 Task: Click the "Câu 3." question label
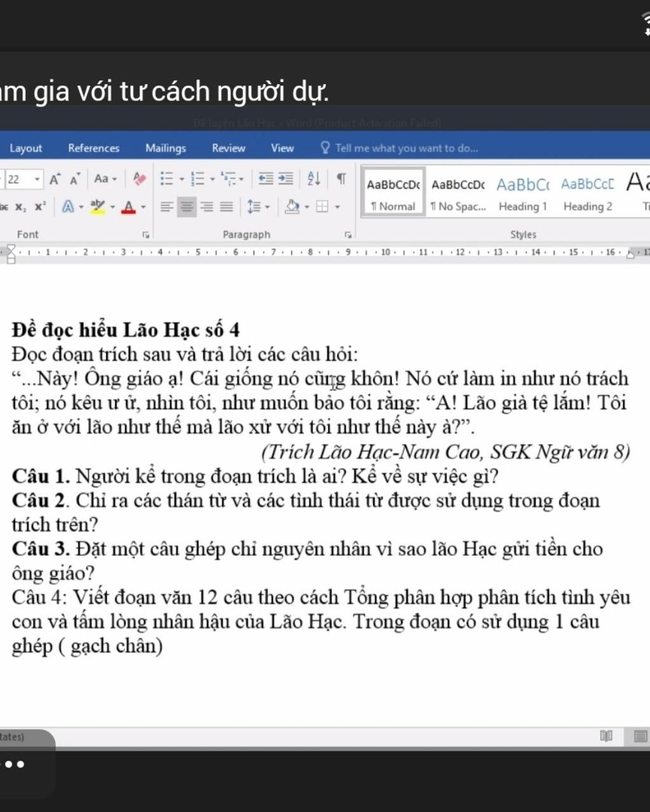pos(41,549)
